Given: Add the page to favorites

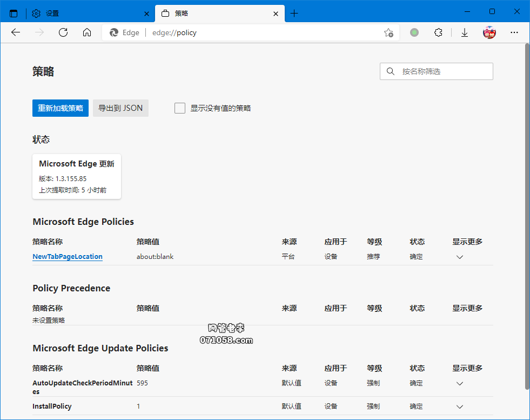Looking at the screenshot, I should click(x=388, y=32).
